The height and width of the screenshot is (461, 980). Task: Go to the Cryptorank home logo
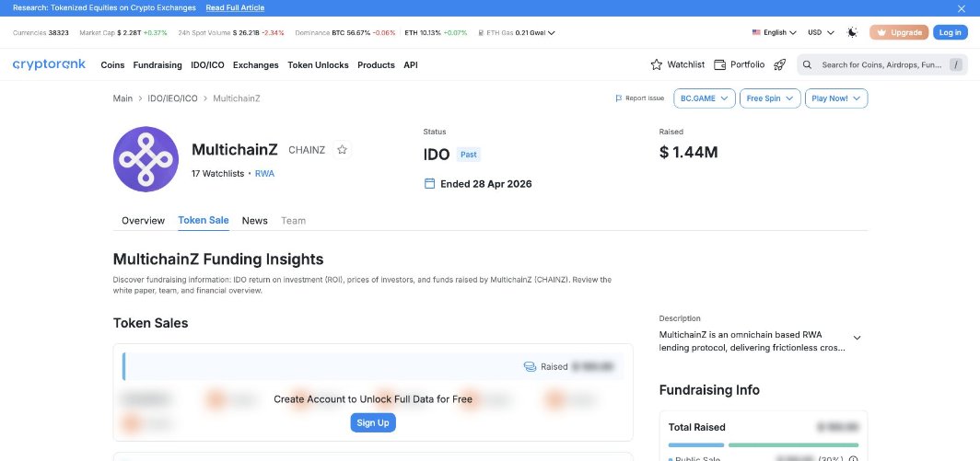point(49,64)
